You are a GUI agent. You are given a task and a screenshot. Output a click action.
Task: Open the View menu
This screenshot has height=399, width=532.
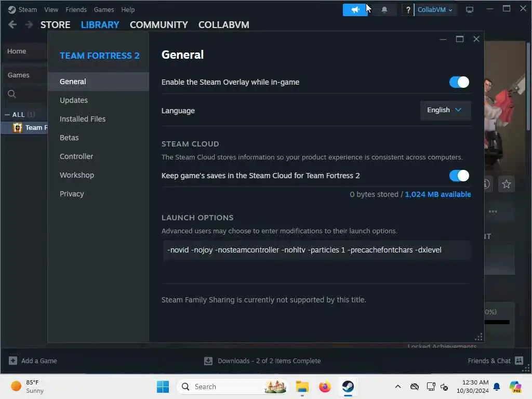click(51, 10)
